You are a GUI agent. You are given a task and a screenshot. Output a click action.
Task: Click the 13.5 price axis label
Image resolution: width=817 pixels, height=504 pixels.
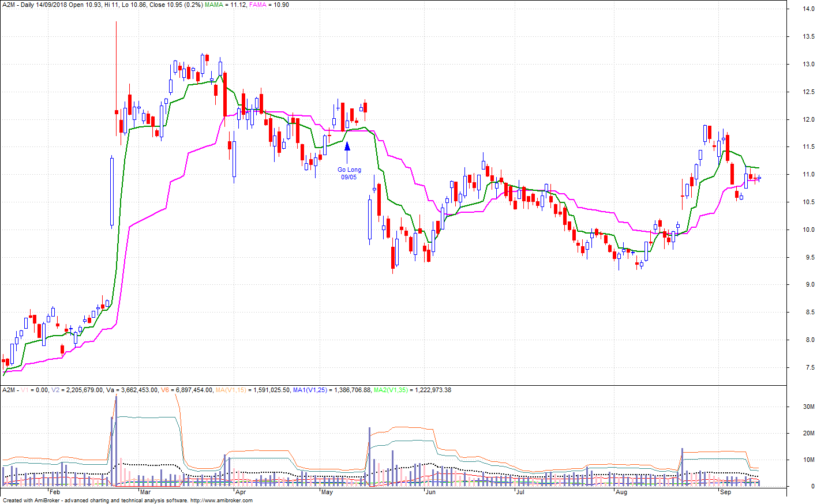click(808, 37)
